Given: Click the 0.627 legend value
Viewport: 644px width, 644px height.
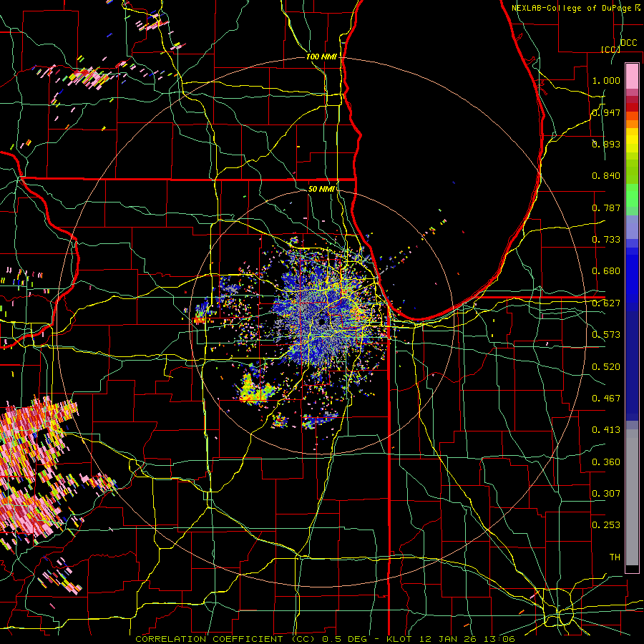Looking at the screenshot, I should (x=606, y=303).
